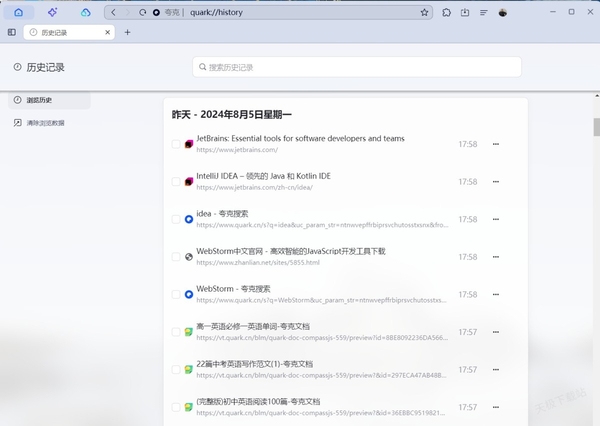Open the 高一英语必修一英语单词 document link
The image size is (600, 426).
point(254,326)
